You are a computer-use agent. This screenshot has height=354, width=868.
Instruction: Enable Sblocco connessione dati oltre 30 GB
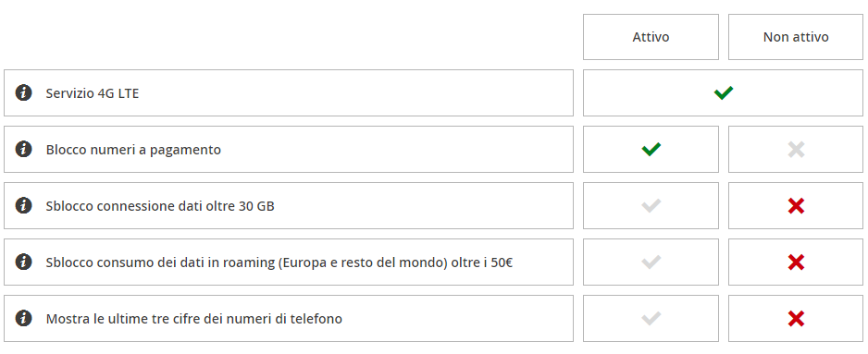point(651,206)
